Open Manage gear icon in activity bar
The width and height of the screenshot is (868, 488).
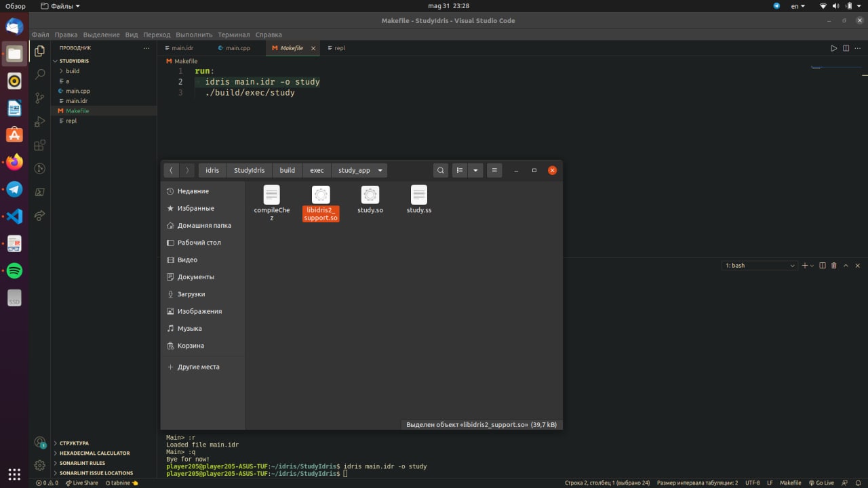(40, 465)
